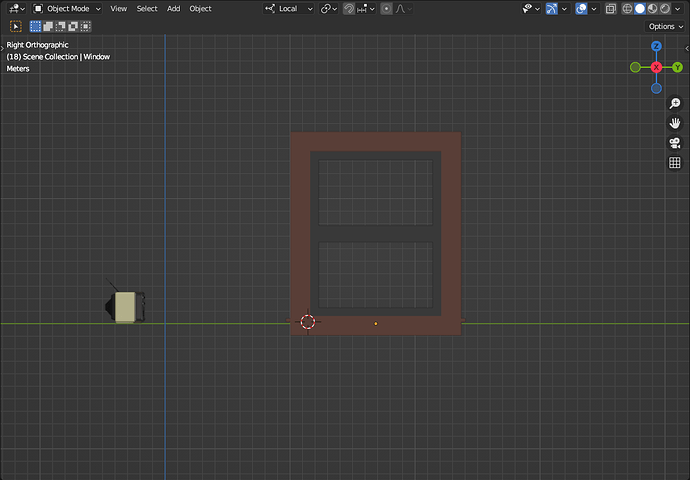This screenshot has height=480, width=690.
Task: Open the Object Mode dropdown
Action: coord(67,8)
